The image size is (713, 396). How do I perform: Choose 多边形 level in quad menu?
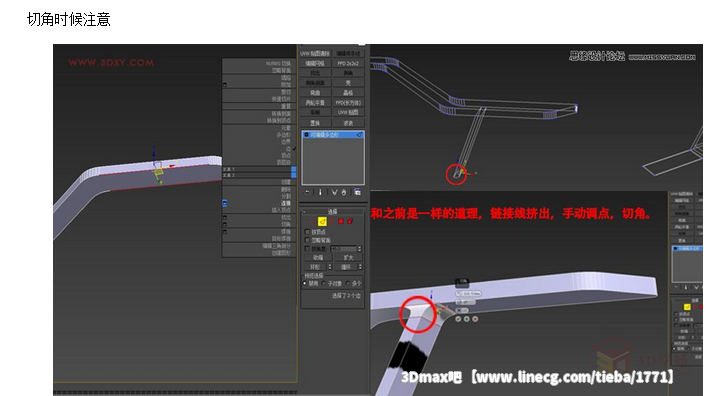(284, 135)
